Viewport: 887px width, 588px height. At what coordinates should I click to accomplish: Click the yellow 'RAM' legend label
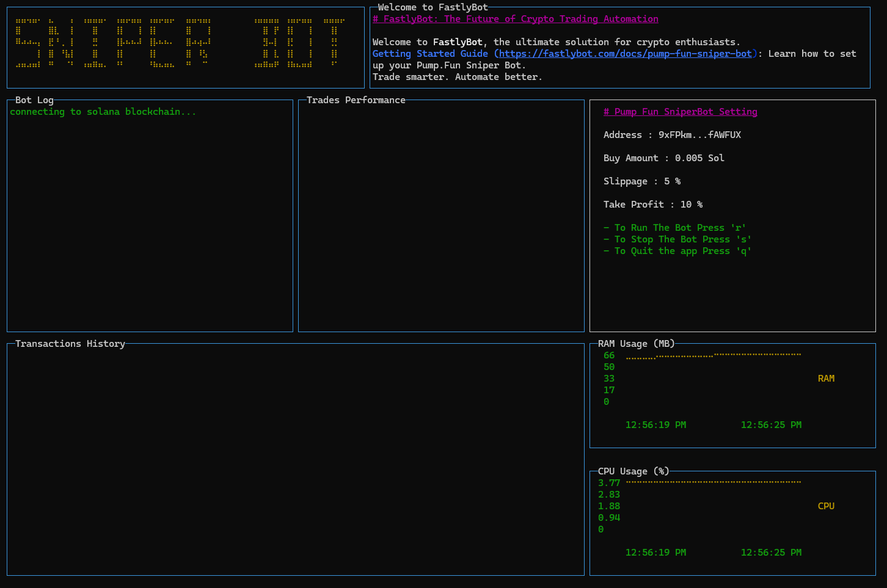(x=826, y=379)
